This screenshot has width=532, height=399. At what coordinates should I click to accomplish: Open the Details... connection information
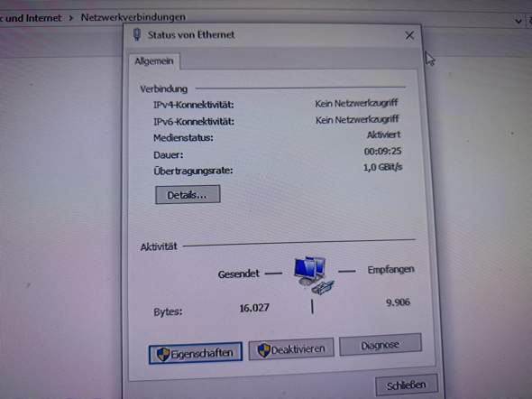(188, 195)
